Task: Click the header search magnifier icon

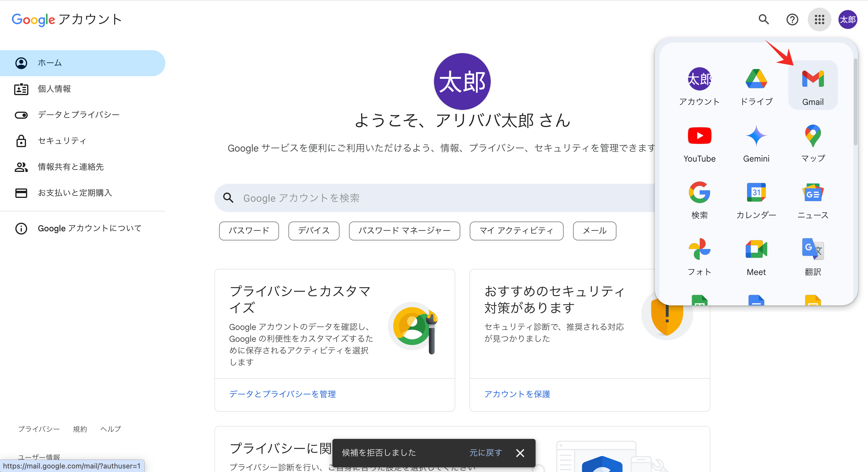Action: [763, 19]
